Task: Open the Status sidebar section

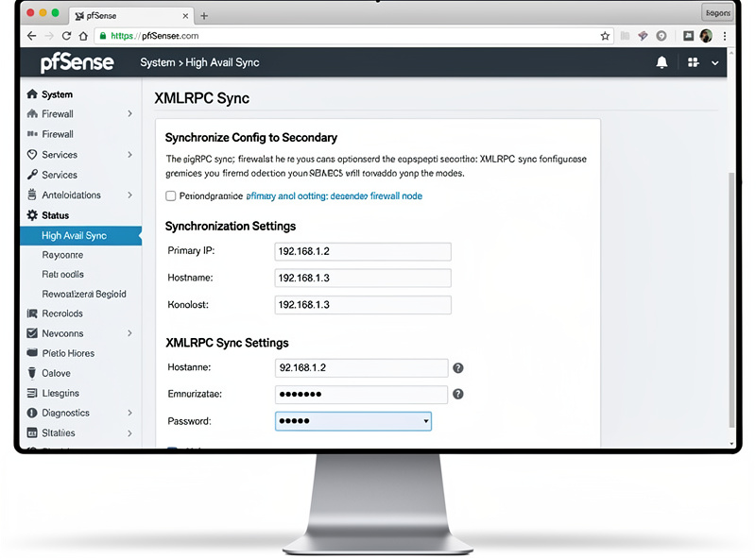Action: (55, 215)
